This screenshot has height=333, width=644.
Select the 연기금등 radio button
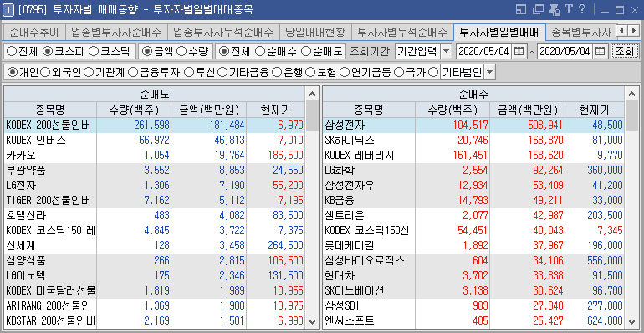(x=345, y=73)
